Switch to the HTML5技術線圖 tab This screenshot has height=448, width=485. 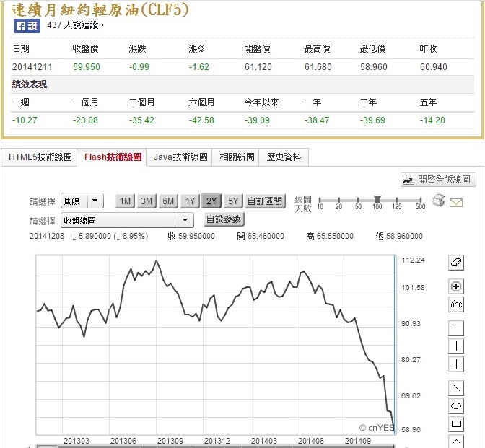40,157
